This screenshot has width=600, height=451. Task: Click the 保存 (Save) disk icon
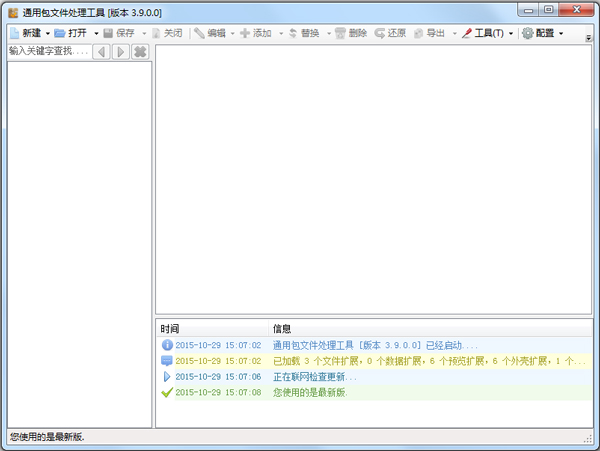coord(108,33)
